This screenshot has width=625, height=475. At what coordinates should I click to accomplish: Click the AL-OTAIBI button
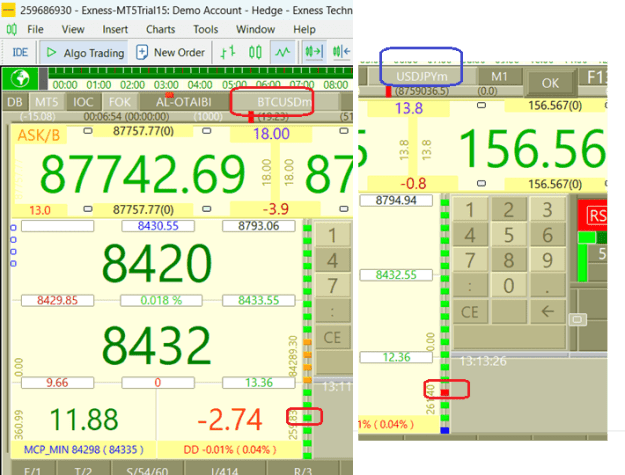coord(183,102)
